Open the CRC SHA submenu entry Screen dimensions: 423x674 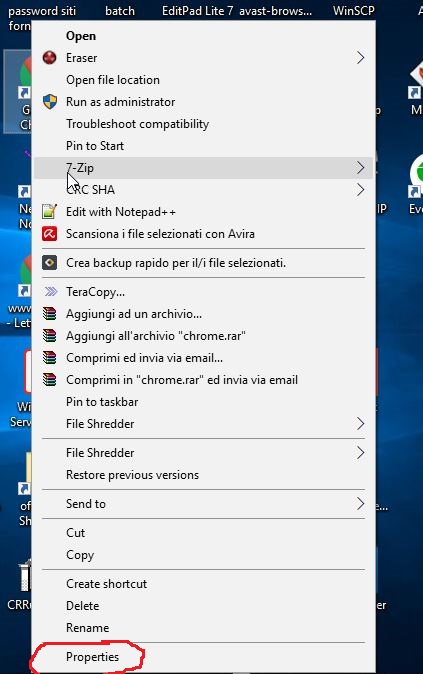(203, 190)
